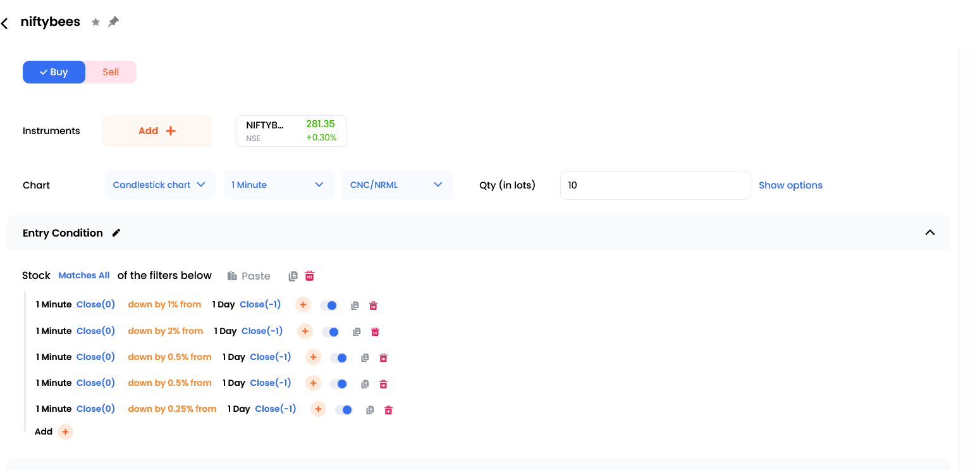
Task: Edit Close(0) in the down by 1% row
Action: pos(95,305)
